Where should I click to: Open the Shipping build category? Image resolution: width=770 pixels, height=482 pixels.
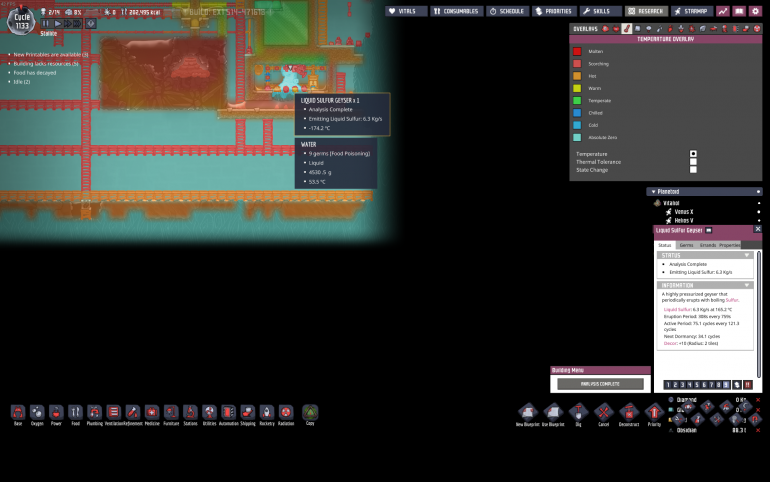coord(248,413)
